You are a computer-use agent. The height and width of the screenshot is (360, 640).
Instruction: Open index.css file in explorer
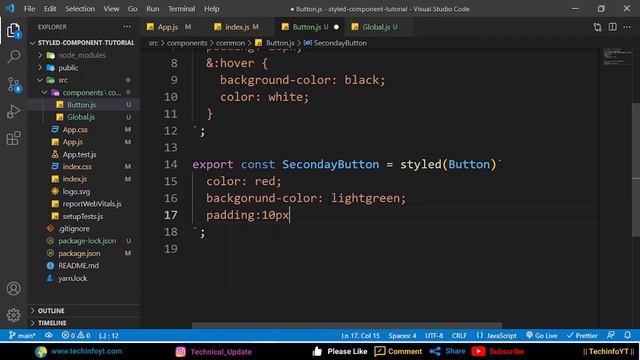pos(84,167)
